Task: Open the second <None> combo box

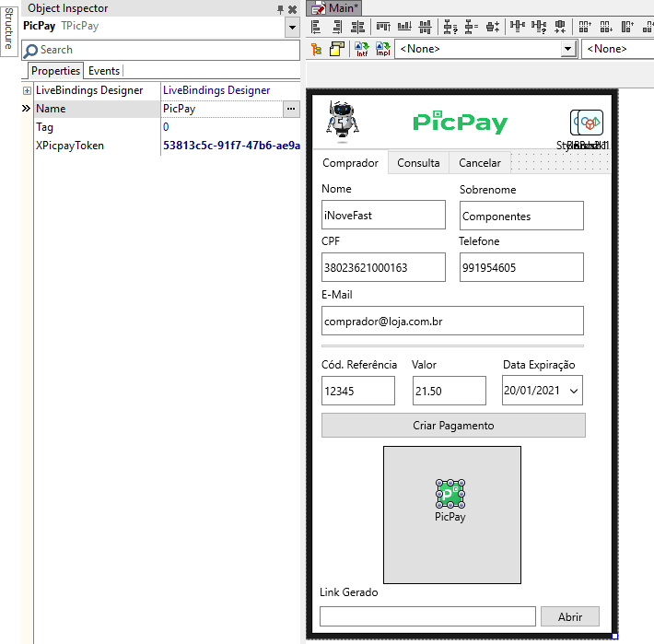Action: tap(617, 49)
